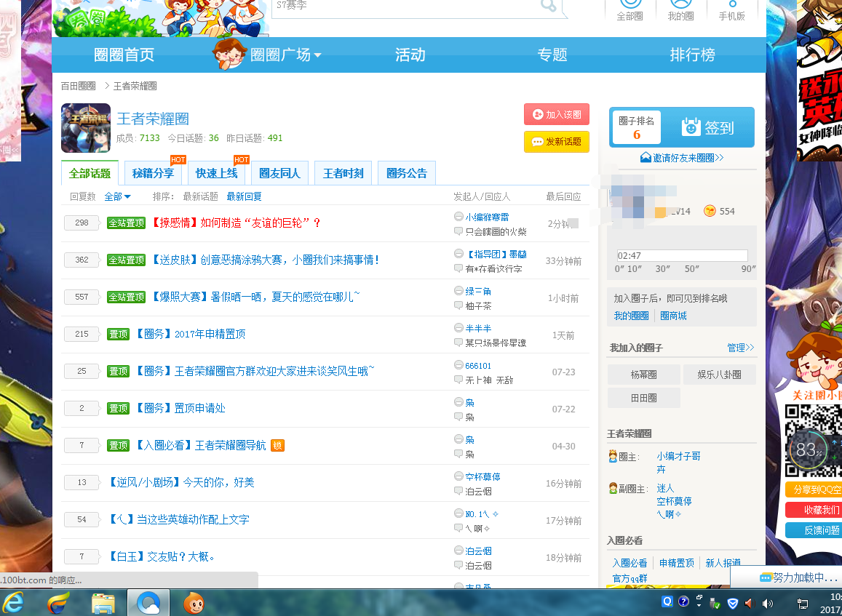Open the 我的圈圈 link
This screenshot has width=842, height=616.
coord(631,316)
